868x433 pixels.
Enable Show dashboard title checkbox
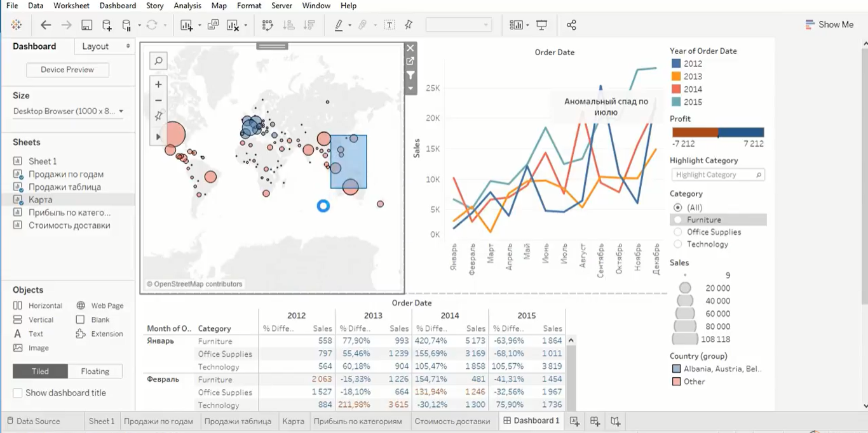pos(18,393)
